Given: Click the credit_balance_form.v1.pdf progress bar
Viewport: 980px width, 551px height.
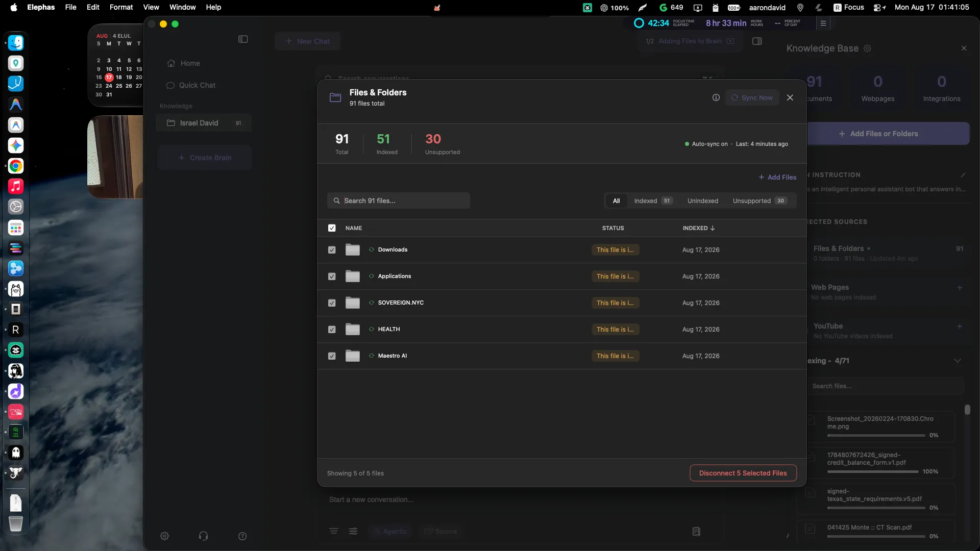Looking at the screenshot, I should [x=873, y=471].
